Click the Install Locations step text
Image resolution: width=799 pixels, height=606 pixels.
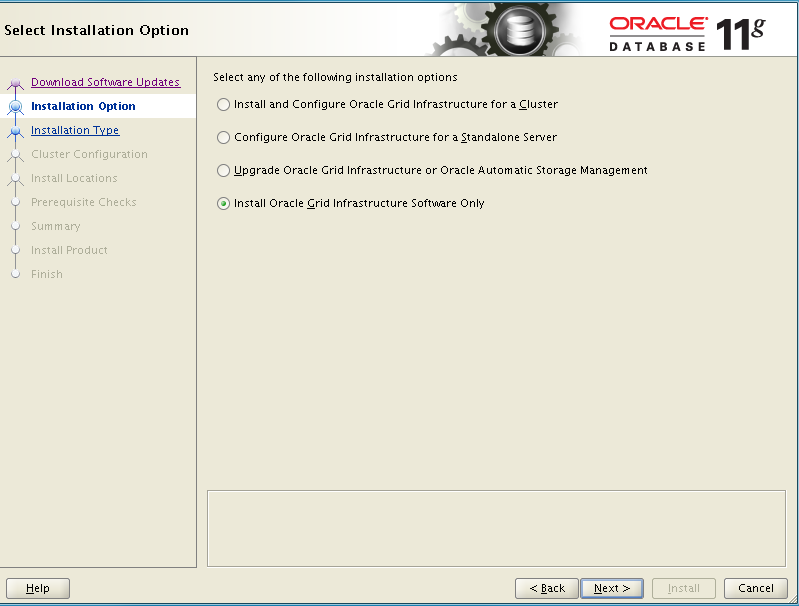coord(74,178)
